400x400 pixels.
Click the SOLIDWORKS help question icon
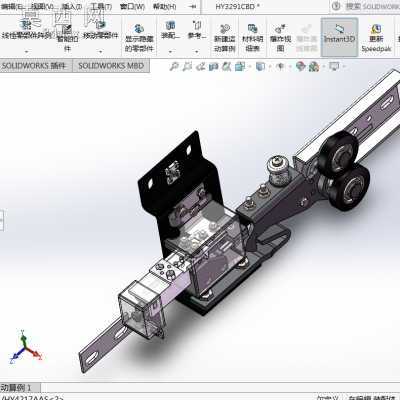[x=336, y=6]
